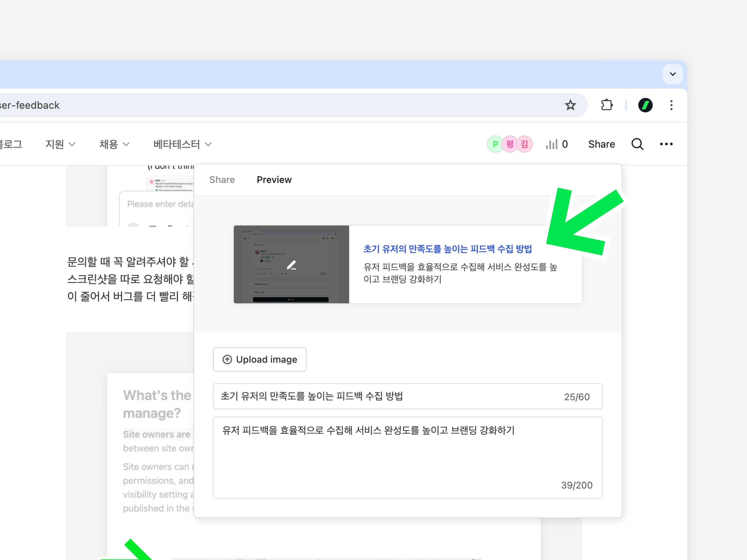Open the browser three-dot menu
The image size is (747, 560).
(x=671, y=105)
